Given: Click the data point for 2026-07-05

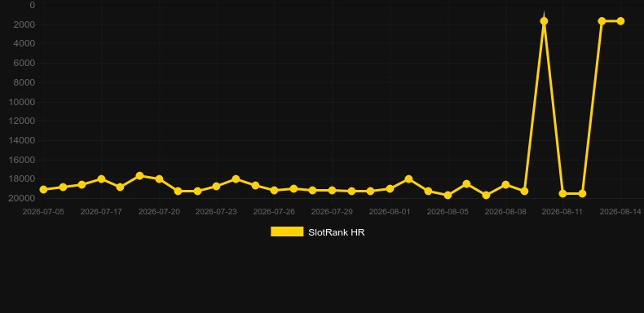Looking at the screenshot, I should tap(43, 189).
